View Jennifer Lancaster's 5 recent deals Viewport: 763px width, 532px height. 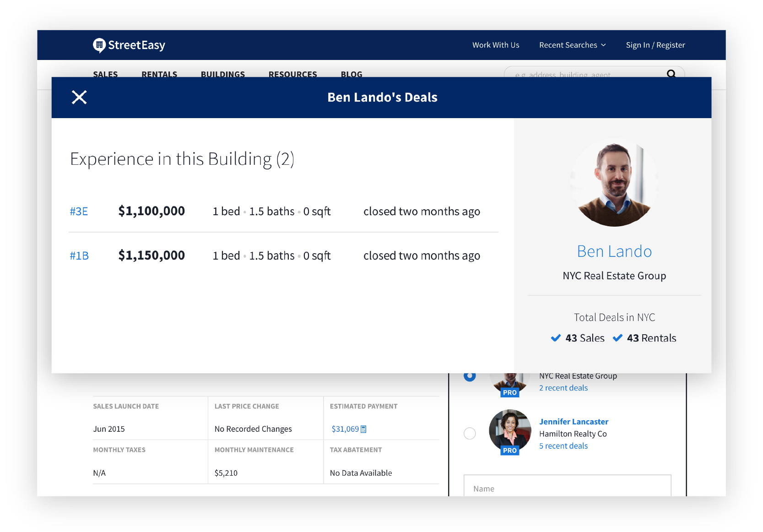point(563,446)
